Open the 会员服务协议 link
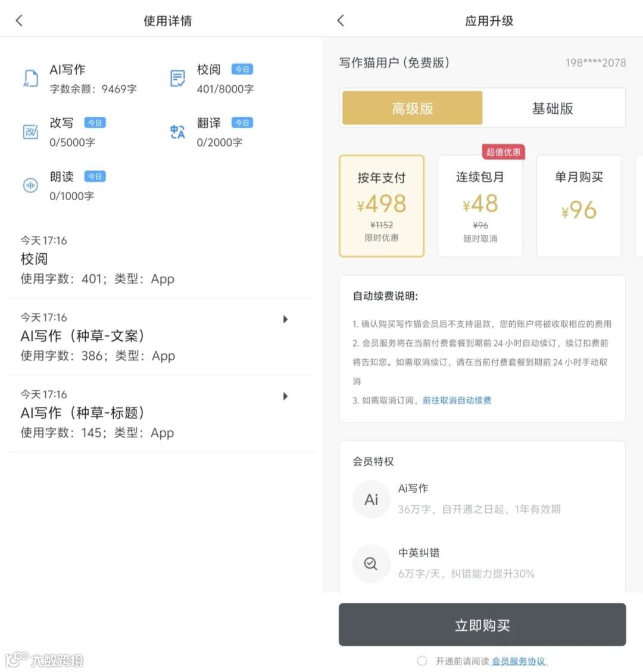 [x=519, y=661]
